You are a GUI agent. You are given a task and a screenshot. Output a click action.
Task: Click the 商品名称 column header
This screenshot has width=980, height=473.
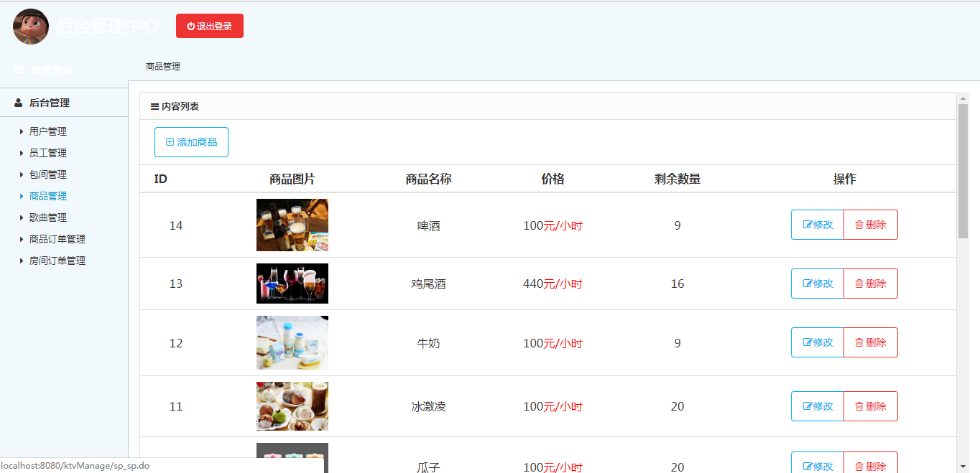tap(429, 179)
